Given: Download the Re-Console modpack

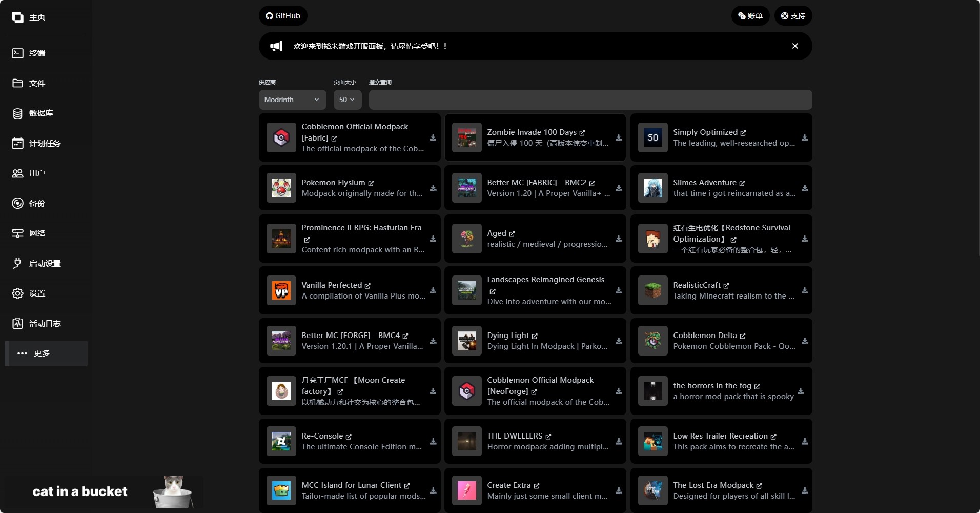Looking at the screenshot, I should [433, 441].
